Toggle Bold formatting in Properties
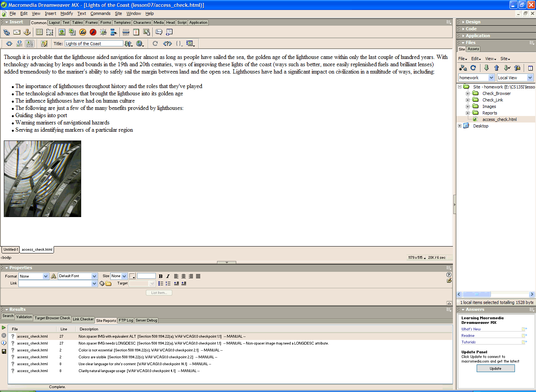 (x=161, y=276)
